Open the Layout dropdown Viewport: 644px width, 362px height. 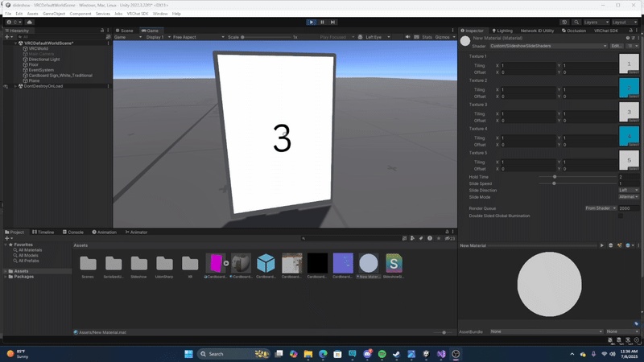coord(625,23)
